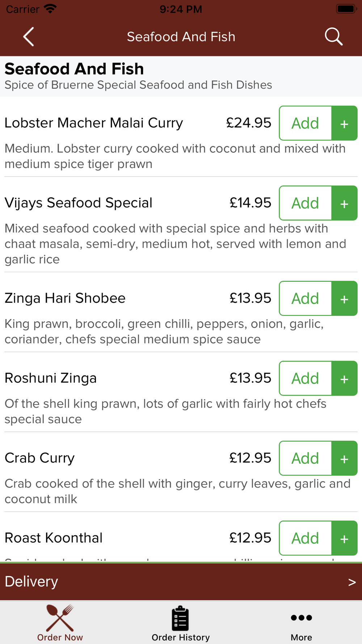Tap plus icon for Lobster Macher Malai Curry
362x644 pixels.
click(x=344, y=123)
